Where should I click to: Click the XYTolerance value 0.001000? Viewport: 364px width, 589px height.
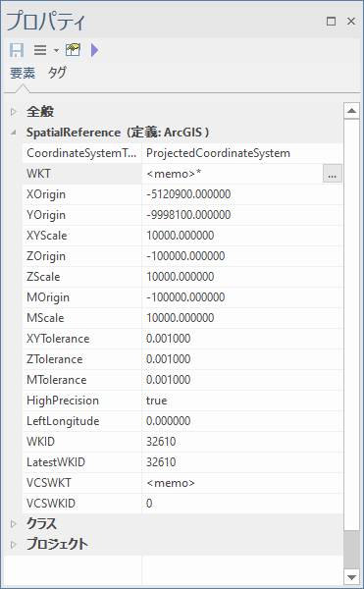pos(168,339)
